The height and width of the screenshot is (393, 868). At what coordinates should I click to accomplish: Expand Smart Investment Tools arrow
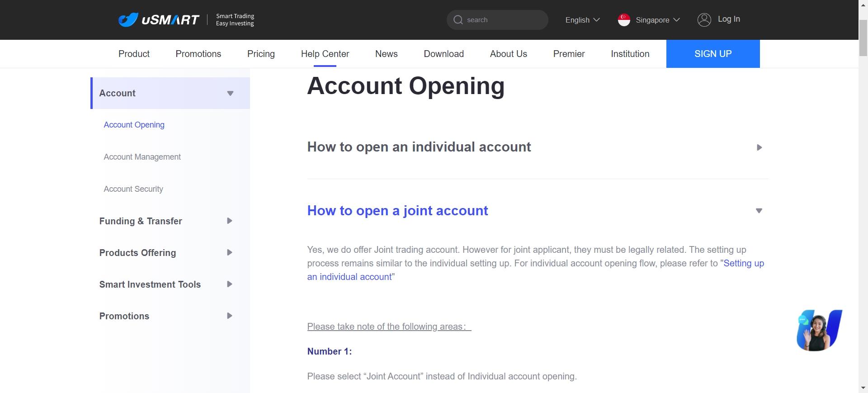click(x=230, y=284)
